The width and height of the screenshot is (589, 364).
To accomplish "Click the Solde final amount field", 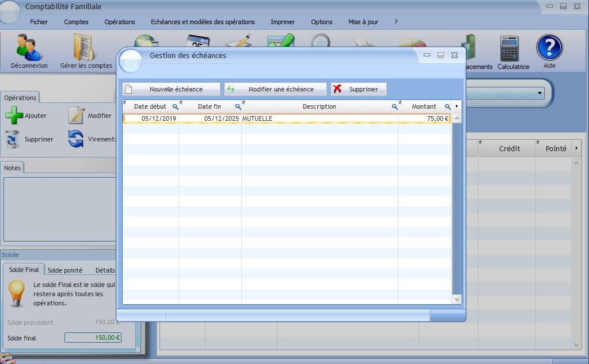I will pos(93,338).
